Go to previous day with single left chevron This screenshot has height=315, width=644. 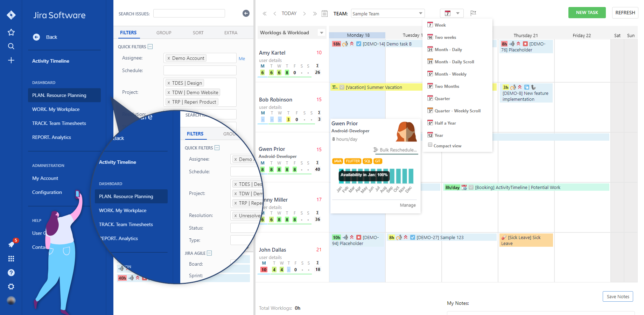pyautogui.click(x=275, y=14)
